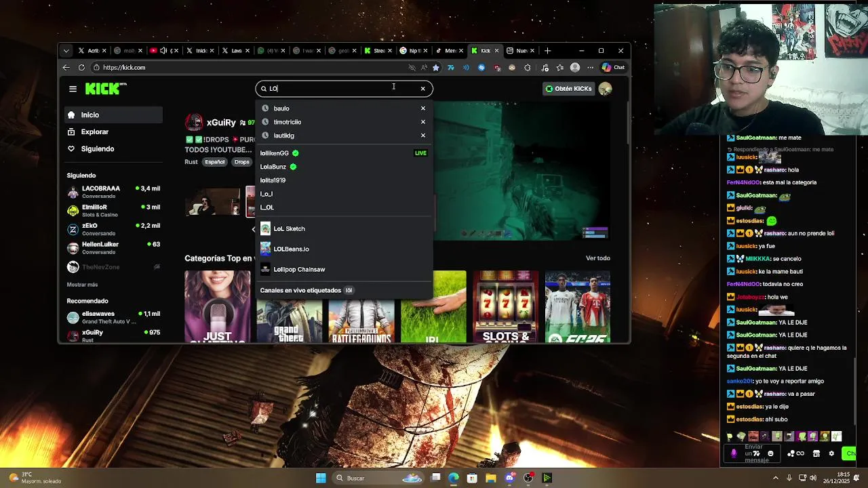Open the Siguiendo sidebar entry with heart icon
The image size is (868, 488).
(114, 149)
